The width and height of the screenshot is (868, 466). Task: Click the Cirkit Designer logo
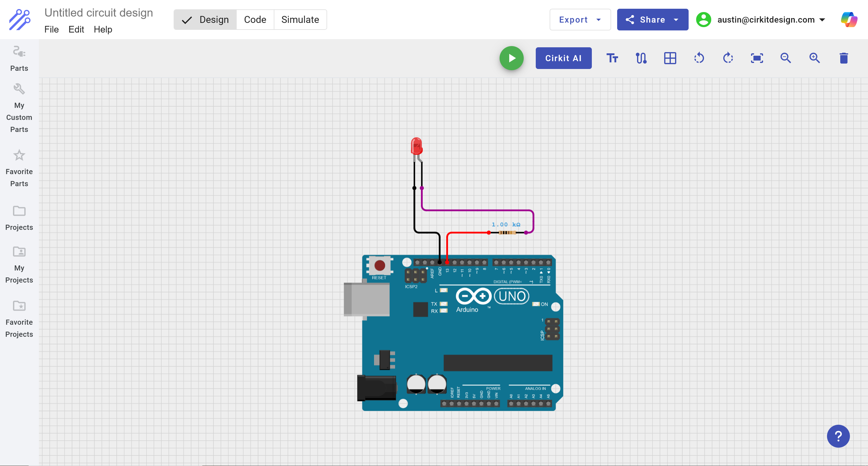point(20,20)
